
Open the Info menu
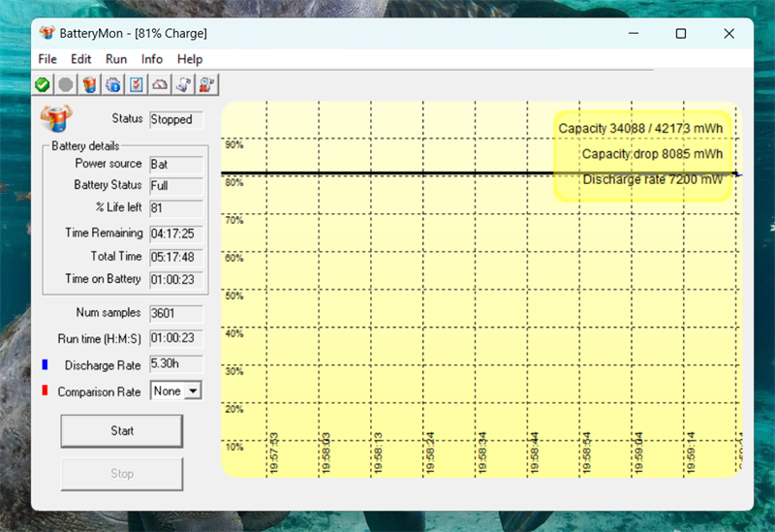tap(152, 59)
